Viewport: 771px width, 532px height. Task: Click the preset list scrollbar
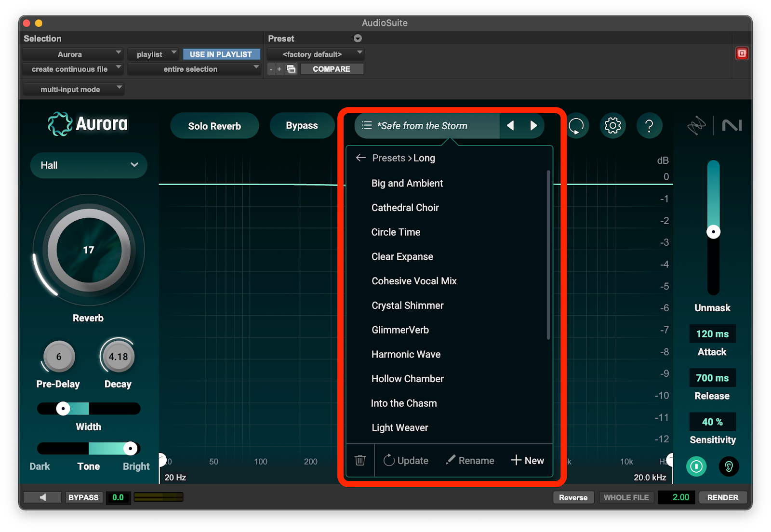548,255
